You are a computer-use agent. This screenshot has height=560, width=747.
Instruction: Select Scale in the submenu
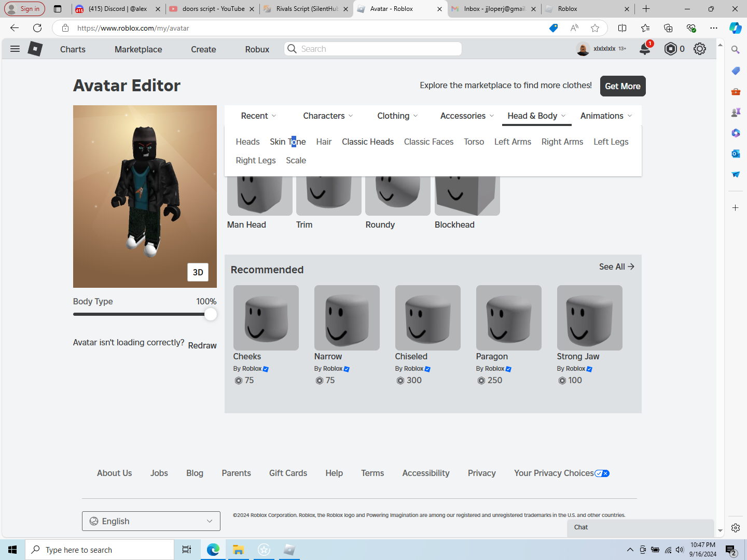tap(296, 160)
